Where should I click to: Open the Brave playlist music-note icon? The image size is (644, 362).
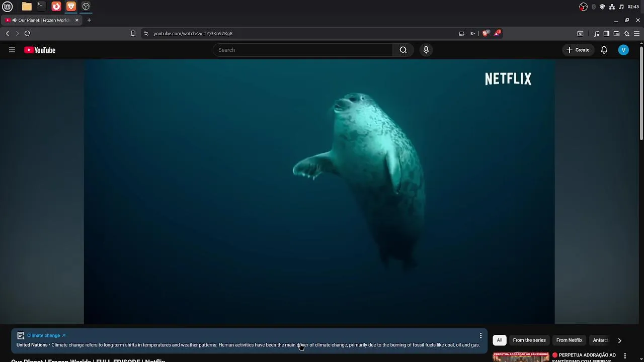pyautogui.click(x=596, y=34)
